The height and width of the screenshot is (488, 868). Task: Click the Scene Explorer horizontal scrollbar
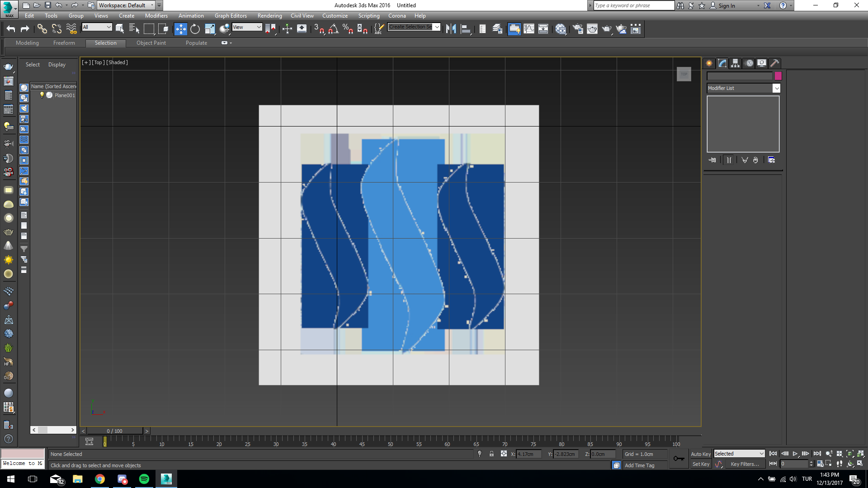[x=53, y=430]
